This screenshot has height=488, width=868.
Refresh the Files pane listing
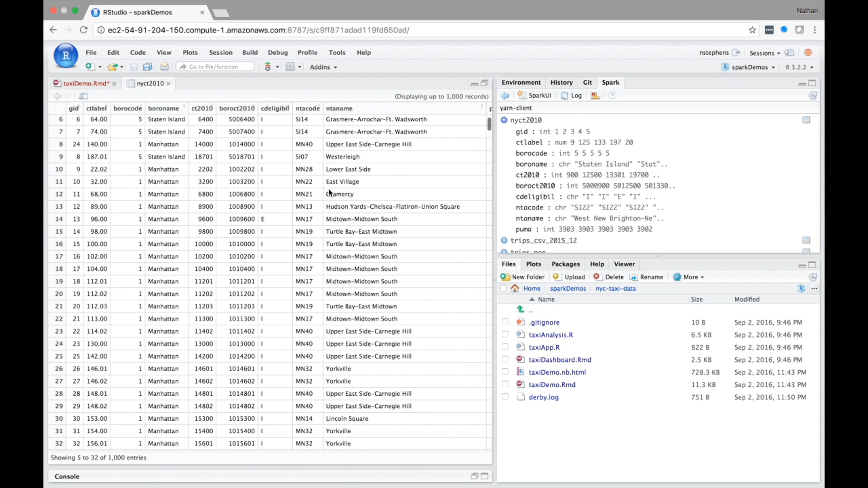(813, 277)
